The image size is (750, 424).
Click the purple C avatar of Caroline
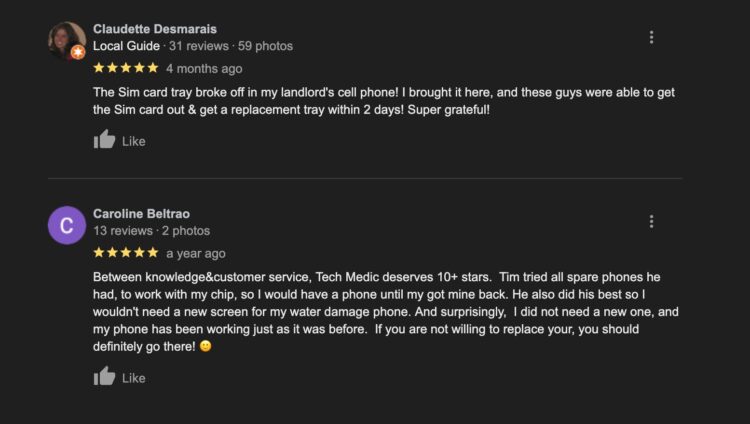(x=67, y=225)
